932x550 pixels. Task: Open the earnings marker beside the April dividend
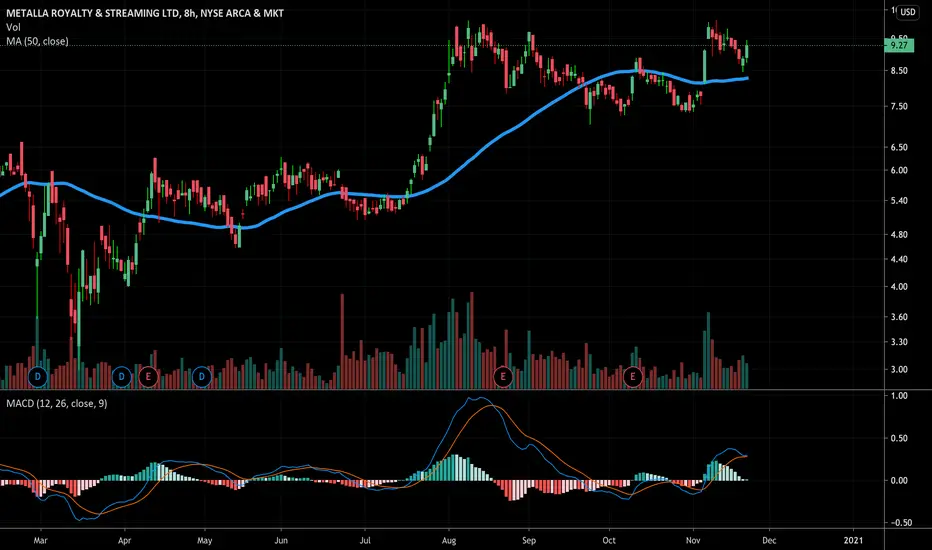148,376
